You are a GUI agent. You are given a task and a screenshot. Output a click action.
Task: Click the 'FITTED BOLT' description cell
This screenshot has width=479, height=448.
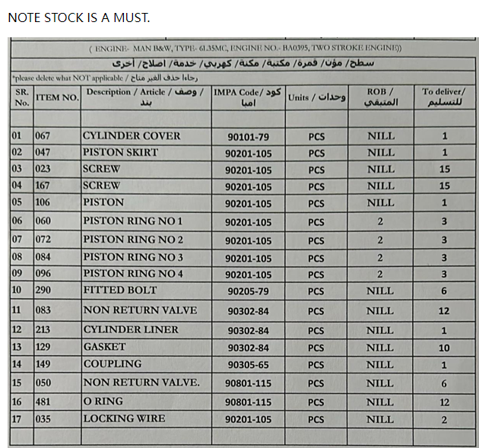click(115, 290)
